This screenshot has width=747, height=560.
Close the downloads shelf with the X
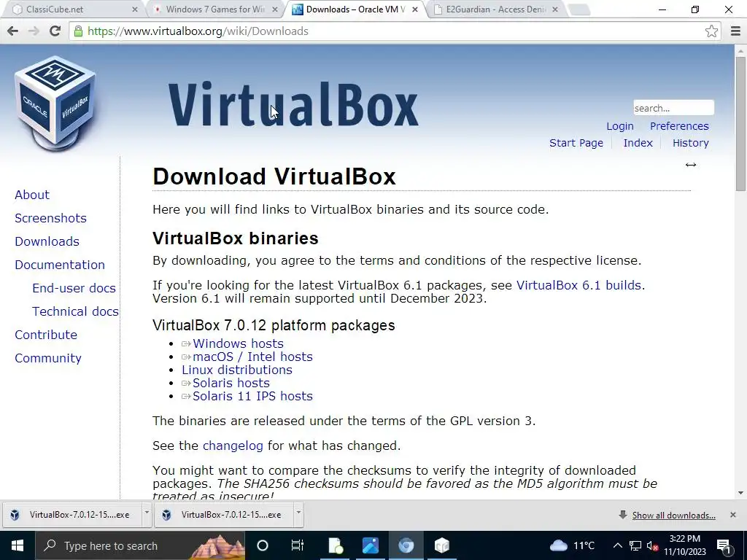tap(733, 515)
